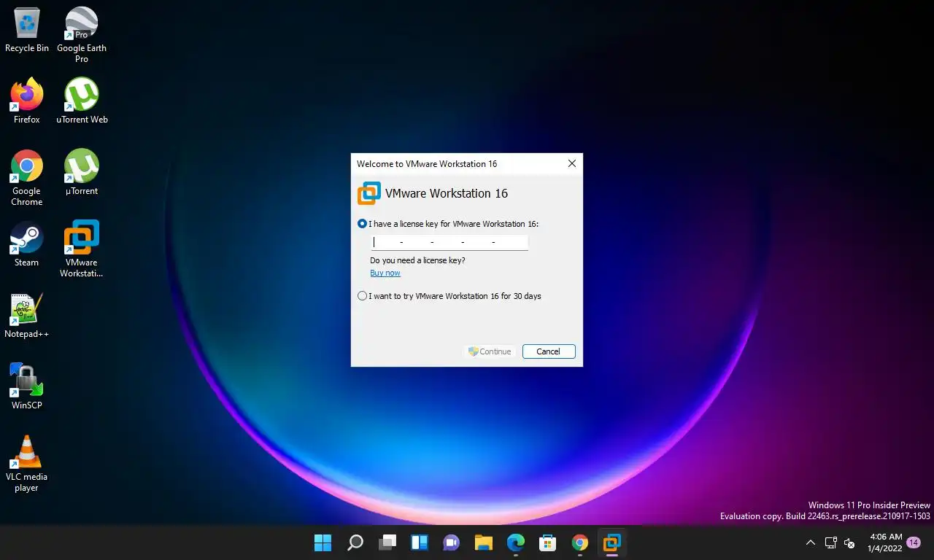This screenshot has height=560, width=934.
Task: Close the VMware welcome dialog
Action: point(572,163)
